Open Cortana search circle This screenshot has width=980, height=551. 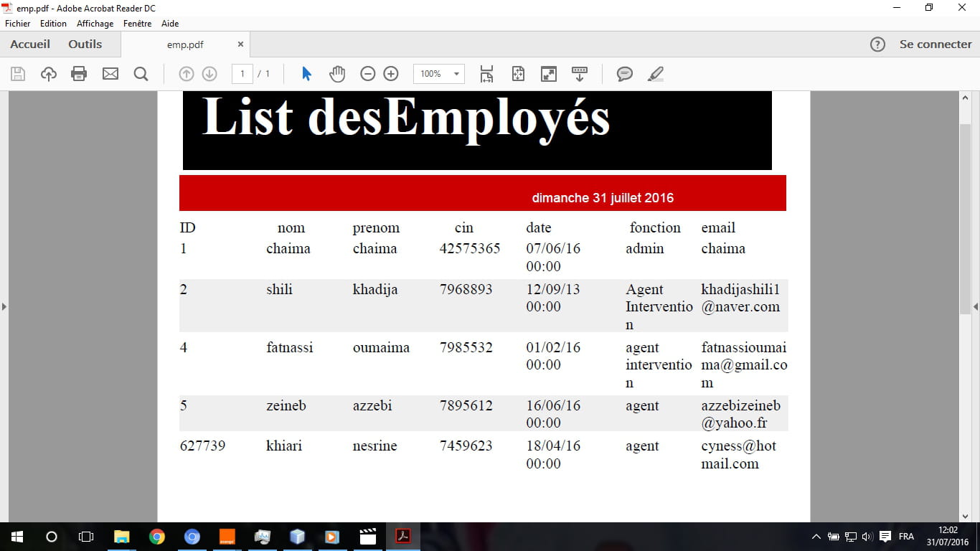pyautogui.click(x=52, y=537)
